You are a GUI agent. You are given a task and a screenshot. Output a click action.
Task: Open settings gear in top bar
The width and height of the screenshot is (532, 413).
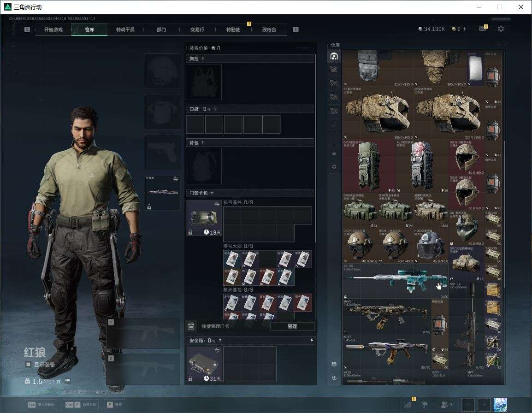[x=501, y=29]
